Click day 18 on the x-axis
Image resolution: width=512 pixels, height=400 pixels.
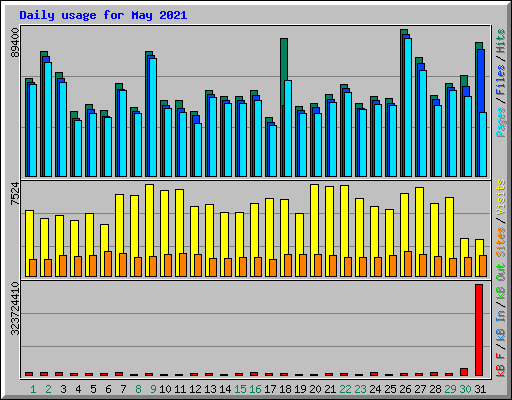(285, 389)
